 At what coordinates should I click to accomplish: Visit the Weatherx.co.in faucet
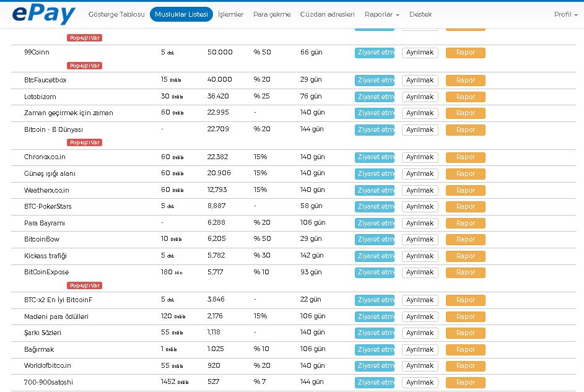click(x=374, y=190)
